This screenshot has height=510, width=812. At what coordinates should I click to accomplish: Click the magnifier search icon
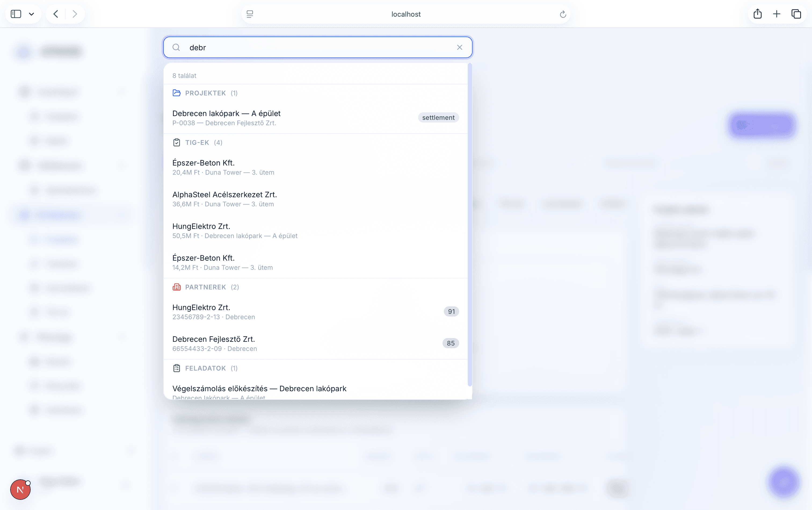click(x=176, y=48)
